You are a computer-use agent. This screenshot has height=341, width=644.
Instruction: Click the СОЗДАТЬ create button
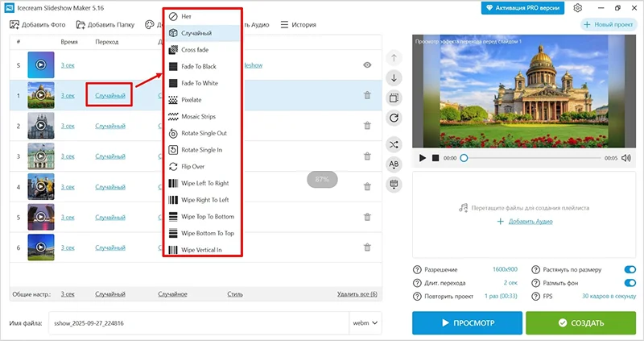580,323
